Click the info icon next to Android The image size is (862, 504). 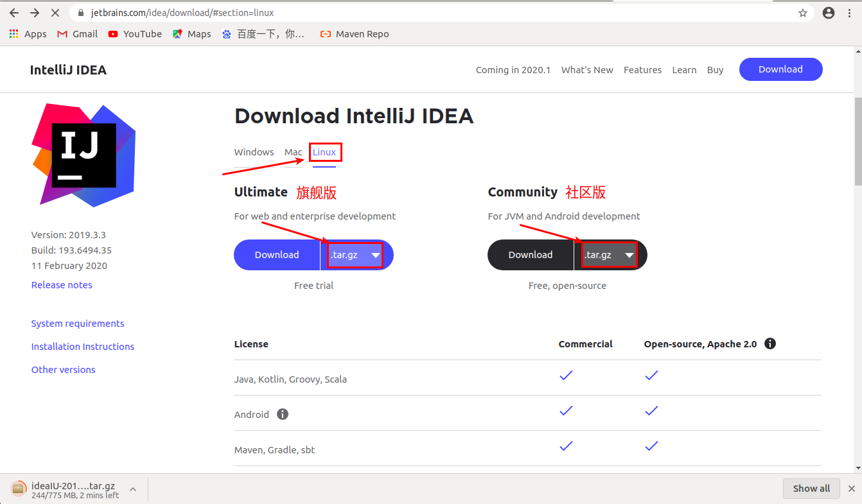(x=282, y=414)
